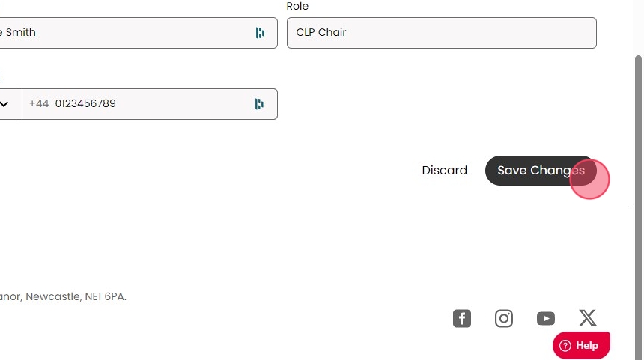Click the +44 dialing prefix
Viewport: 644px width, 360px height.
39,104
